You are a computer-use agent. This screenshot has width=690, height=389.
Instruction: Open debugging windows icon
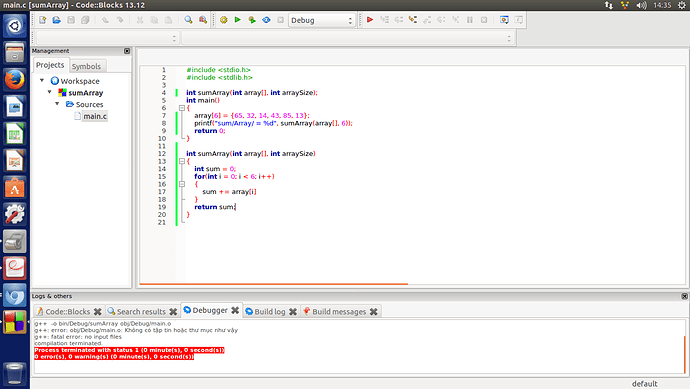click(x=504, y=20)
